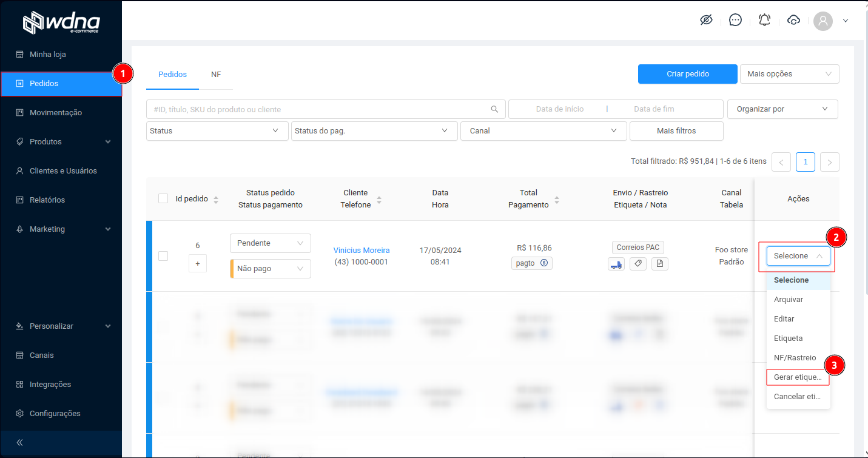Choose NF/Rastreio in the actions menu
This screenshot has height=458, width=868.
click(798, 358)
